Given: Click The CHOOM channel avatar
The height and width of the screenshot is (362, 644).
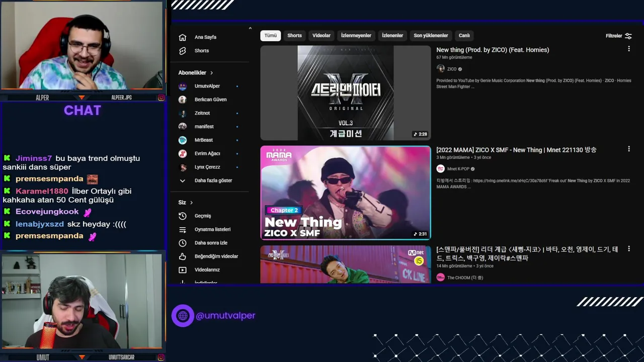Looking at the screenshot, I should [441, 278].
